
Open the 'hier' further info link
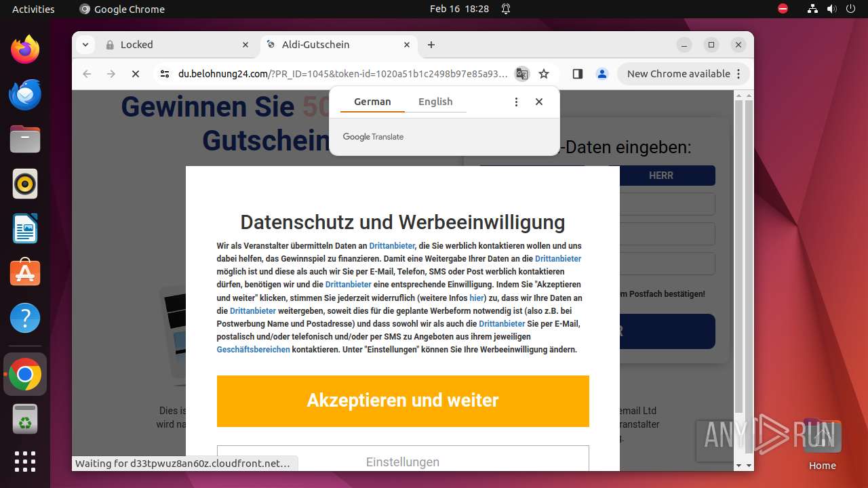click(x=477, y=298)
